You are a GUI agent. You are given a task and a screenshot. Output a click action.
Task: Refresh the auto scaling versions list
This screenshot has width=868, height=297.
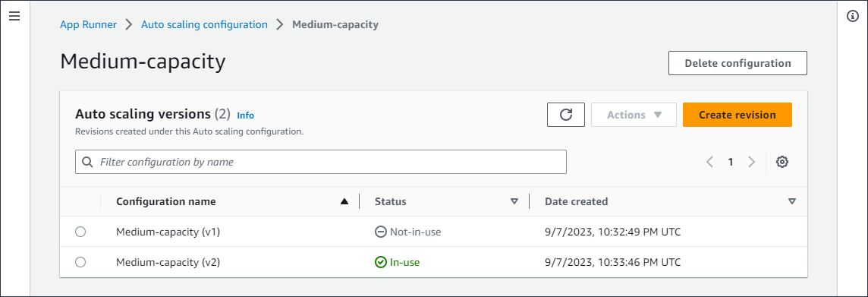click(x=566, y=115)
